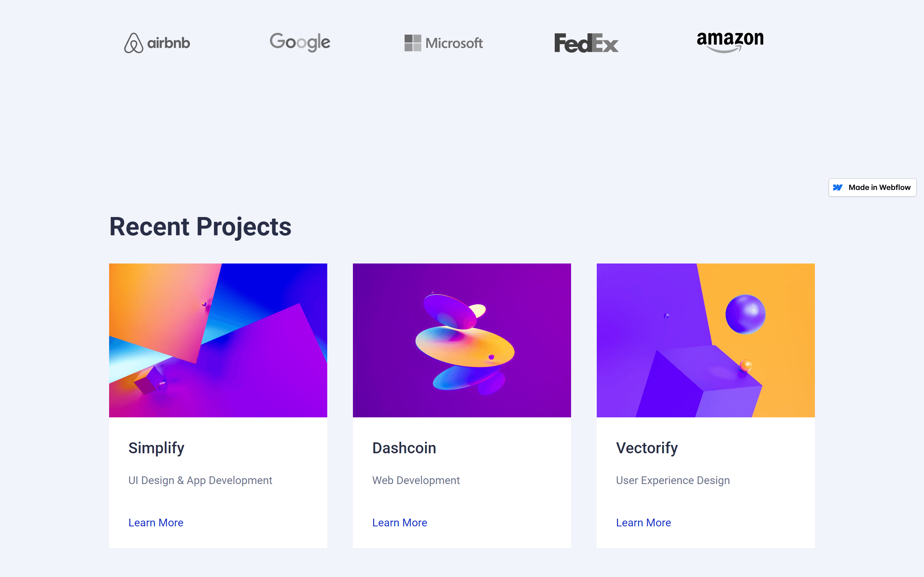Click the Vectorify project title
The image size is (924, 577).
pyautogui.click(x=647, y=448)
